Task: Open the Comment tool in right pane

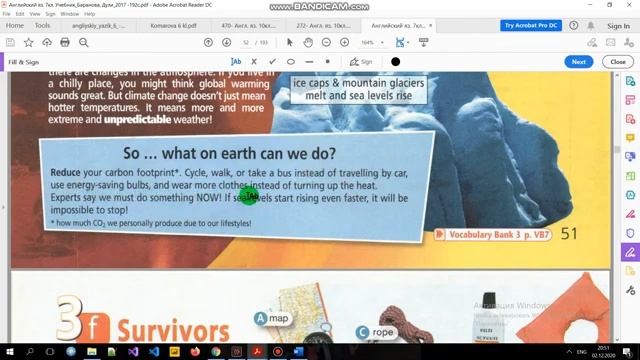Action: 630,138
